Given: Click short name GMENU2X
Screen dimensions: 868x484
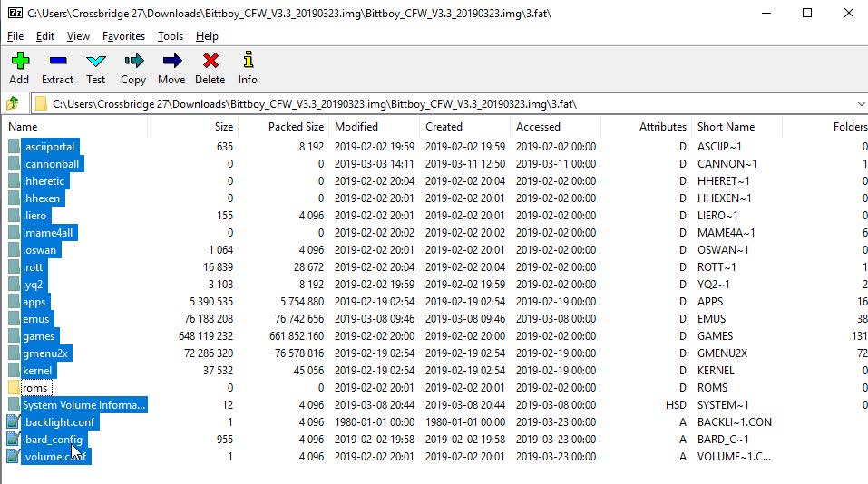Looking at the screenshot, I should tap(722, 353).
